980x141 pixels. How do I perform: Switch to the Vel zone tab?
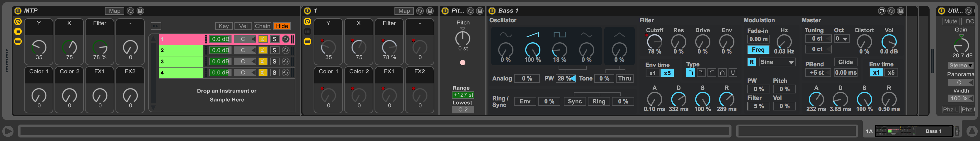(x=243, y=26)
